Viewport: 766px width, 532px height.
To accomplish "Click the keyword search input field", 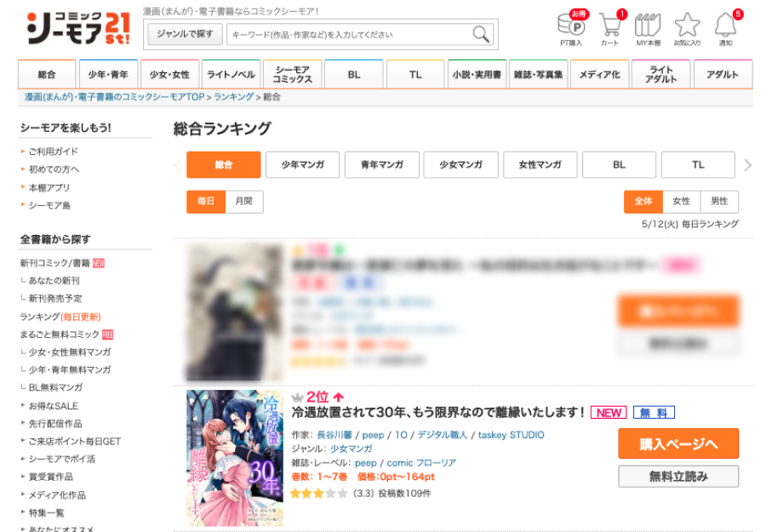I will tap(359, 35).
